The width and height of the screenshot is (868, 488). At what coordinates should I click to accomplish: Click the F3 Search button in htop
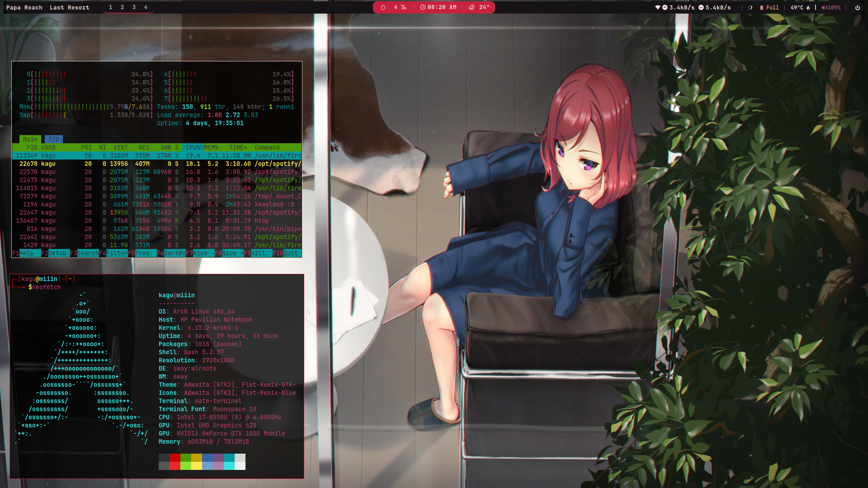(85, 253)
